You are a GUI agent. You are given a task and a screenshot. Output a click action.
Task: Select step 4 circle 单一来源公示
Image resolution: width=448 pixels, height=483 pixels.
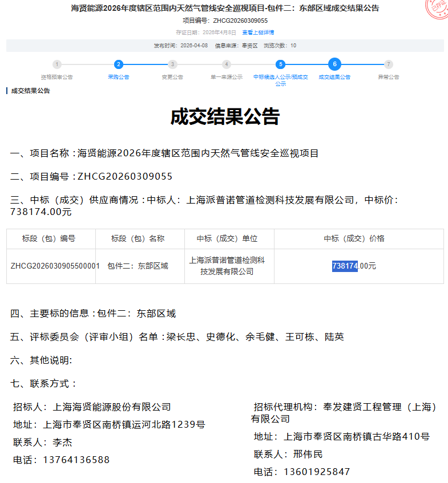227,64
